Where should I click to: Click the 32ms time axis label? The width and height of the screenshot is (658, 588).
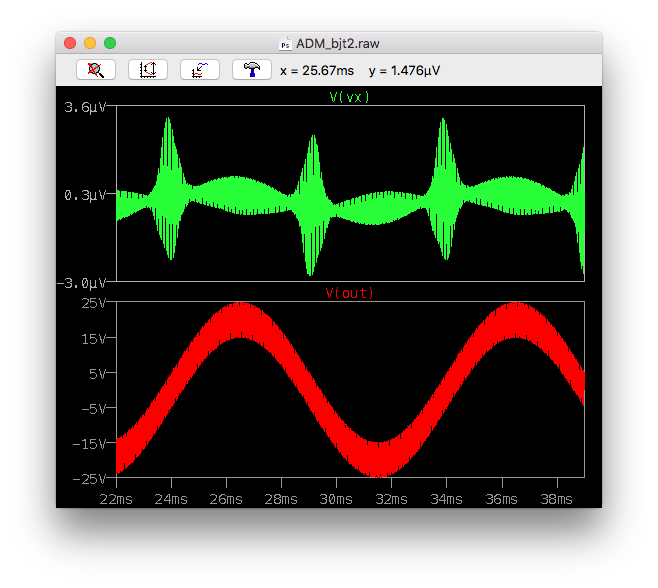click(x=391, y=499)
